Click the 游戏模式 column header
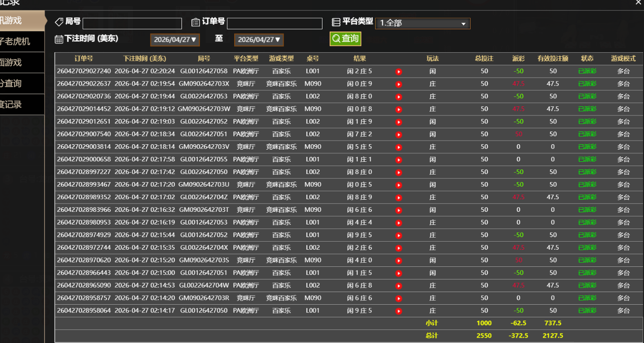Image resolution: width=644 pixels, height=343 pixels. pyautogui.click(x=623, y=59)
